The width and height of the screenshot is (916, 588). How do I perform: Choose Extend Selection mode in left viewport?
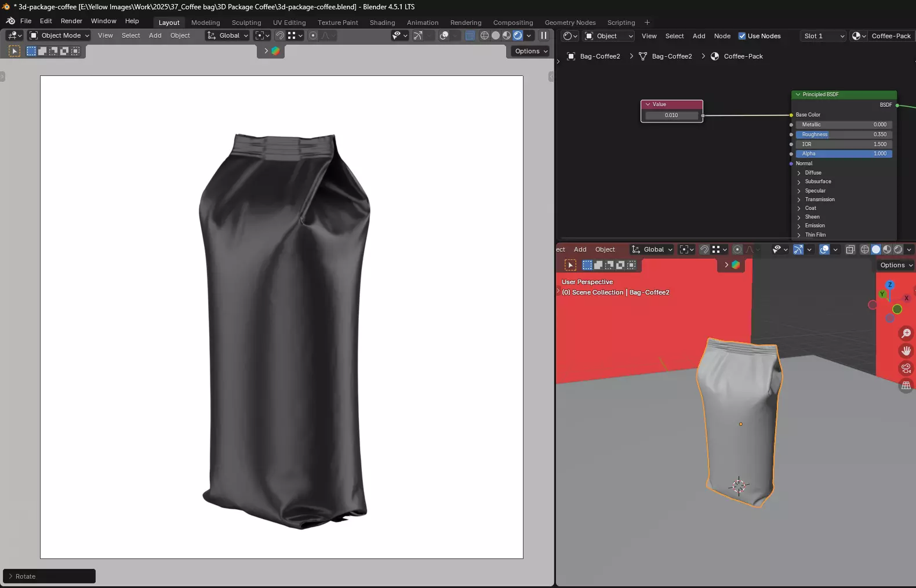[x=42, y=51]
